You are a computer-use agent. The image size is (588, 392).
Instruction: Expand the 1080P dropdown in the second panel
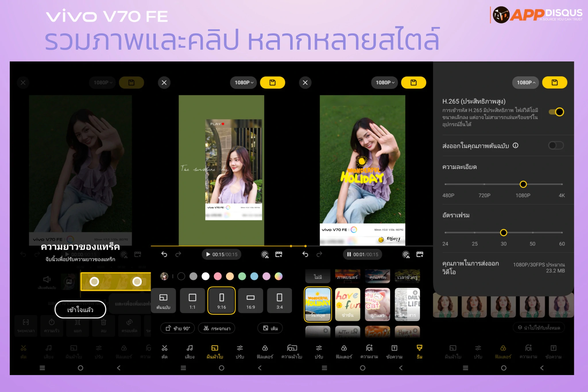coord(244,83)
